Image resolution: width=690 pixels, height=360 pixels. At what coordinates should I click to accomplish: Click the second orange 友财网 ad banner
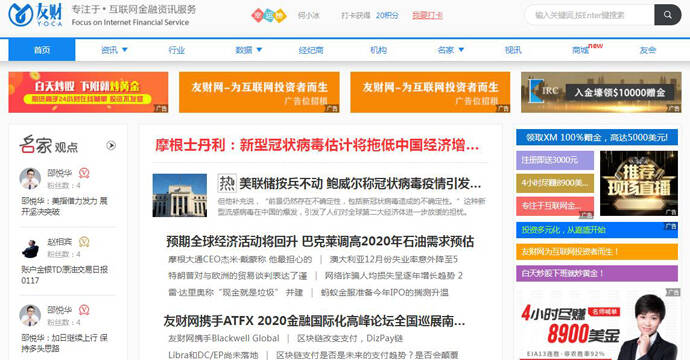pyautogui.click(x=430, y=92)
